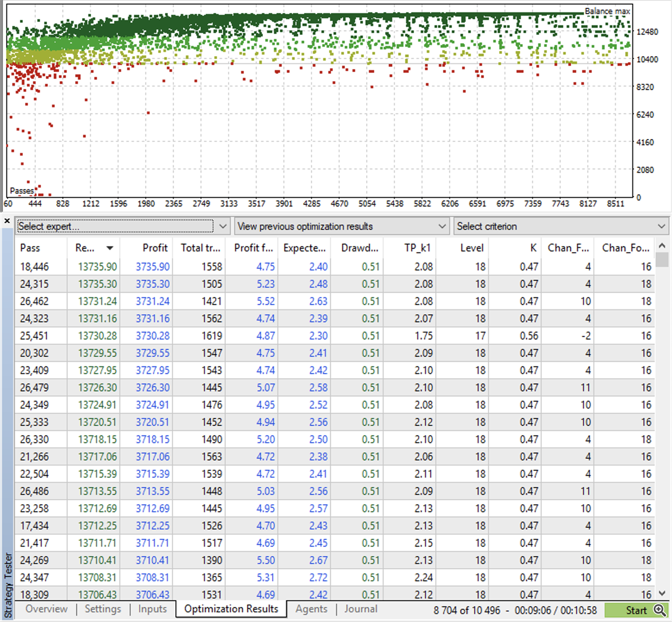
Task: Select pass 22,504 row
Action: [335, 474]
